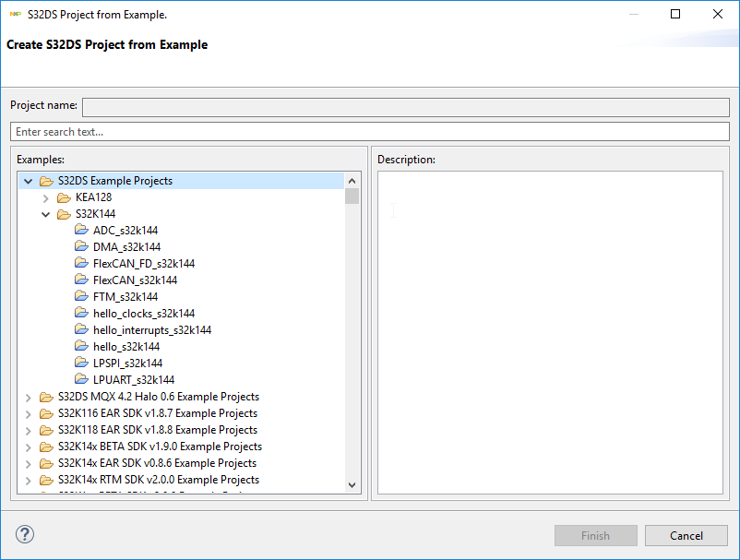Select S32DS MQX 4.2 Halo 0.6 Example Projects label
The height and width of the screenshot is (560, 740).
[x=159, y=397]
